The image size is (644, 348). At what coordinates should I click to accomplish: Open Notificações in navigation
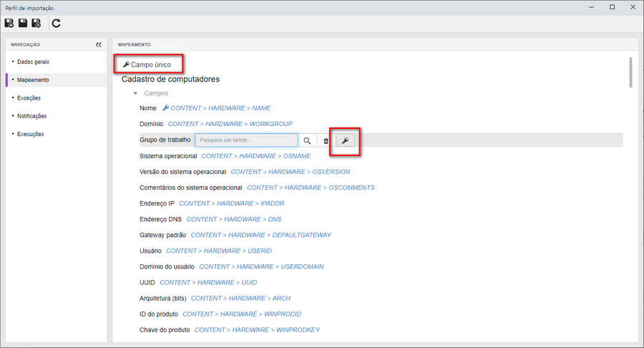pyautogui.click(x=31, y=116)
